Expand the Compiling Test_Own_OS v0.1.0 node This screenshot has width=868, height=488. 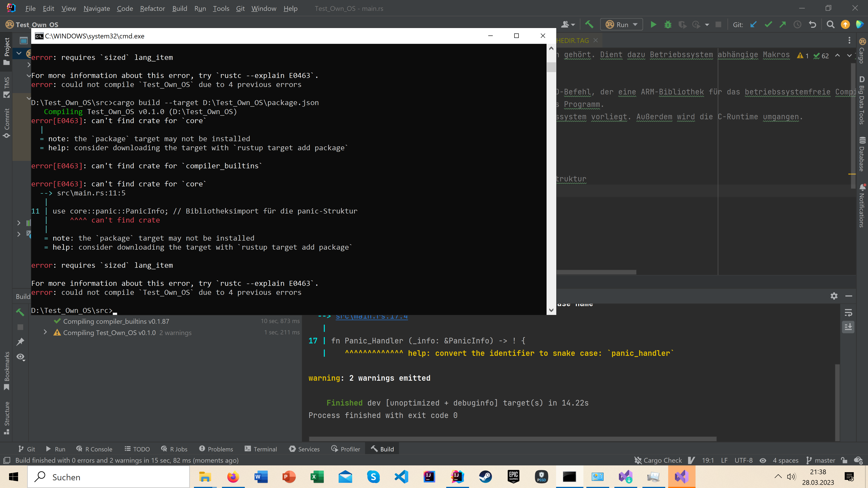click(x=45, y=332)
